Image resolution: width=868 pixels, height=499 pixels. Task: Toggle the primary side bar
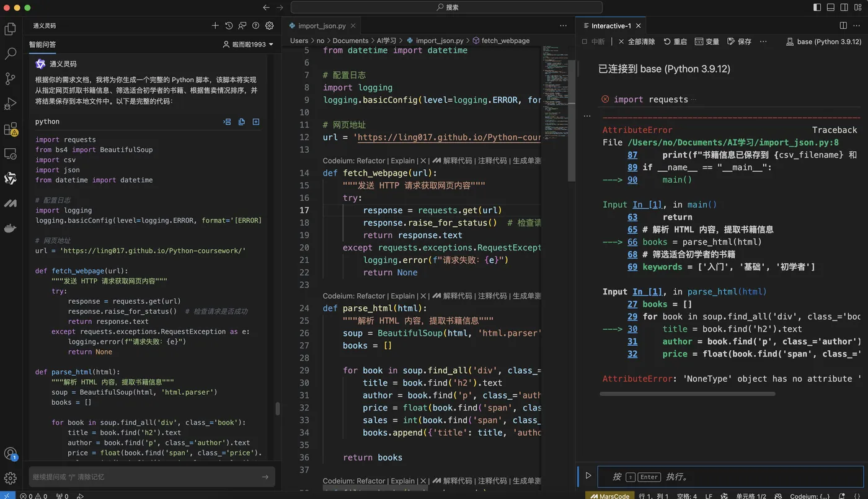[x=817, y=7]
